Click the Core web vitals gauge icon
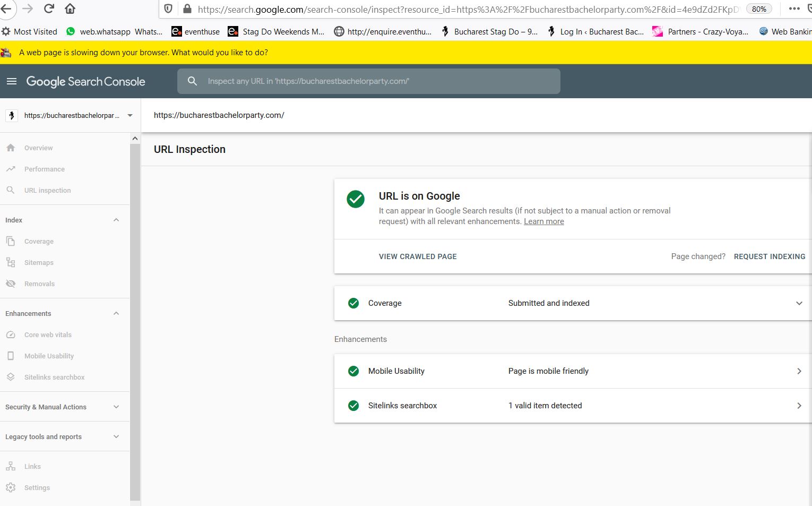 coord(11,335)
